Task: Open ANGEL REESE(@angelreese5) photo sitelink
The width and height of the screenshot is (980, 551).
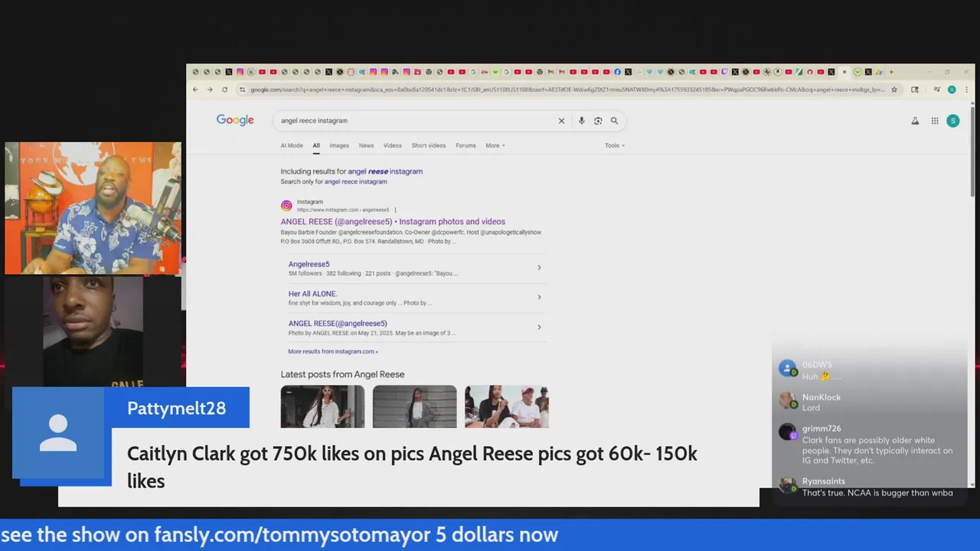Action: coord(338,324)
